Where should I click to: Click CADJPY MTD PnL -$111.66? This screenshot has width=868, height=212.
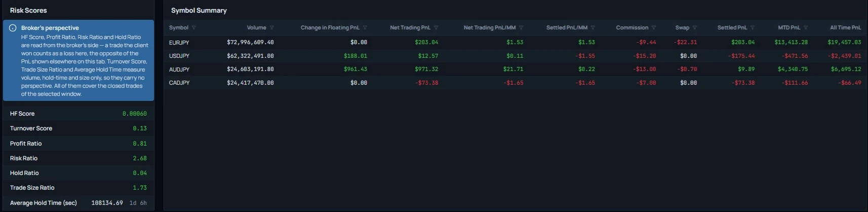(x=795, y=83)
